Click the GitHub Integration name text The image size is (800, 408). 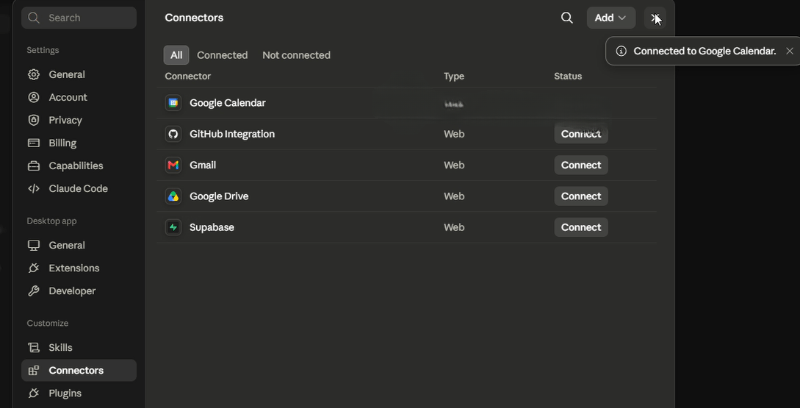[x=232, y=134]
